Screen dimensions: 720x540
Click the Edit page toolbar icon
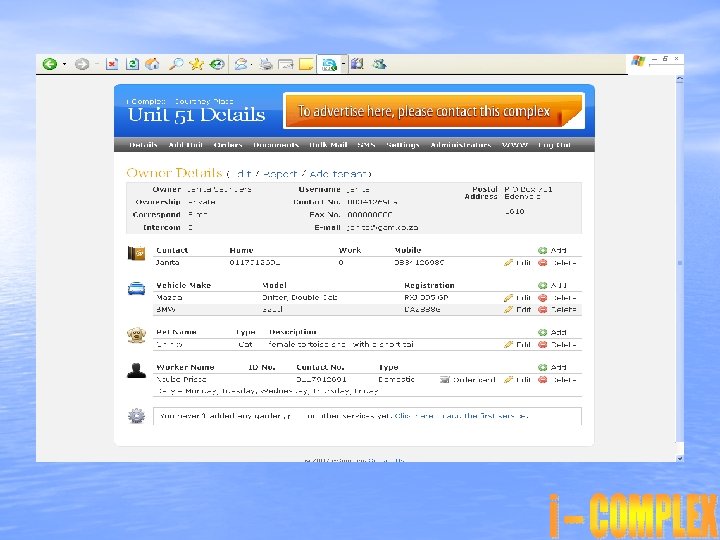pyautogui.click(x=286, y=64)
